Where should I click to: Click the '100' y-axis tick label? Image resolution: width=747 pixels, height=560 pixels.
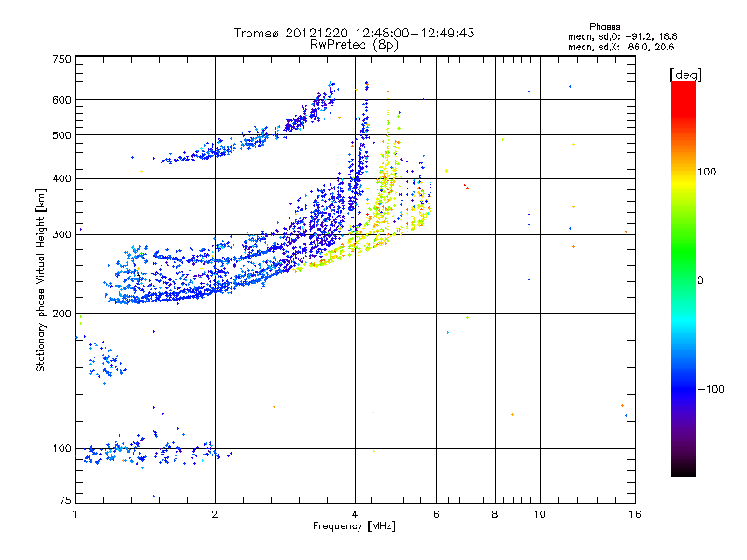coord(62,448)
